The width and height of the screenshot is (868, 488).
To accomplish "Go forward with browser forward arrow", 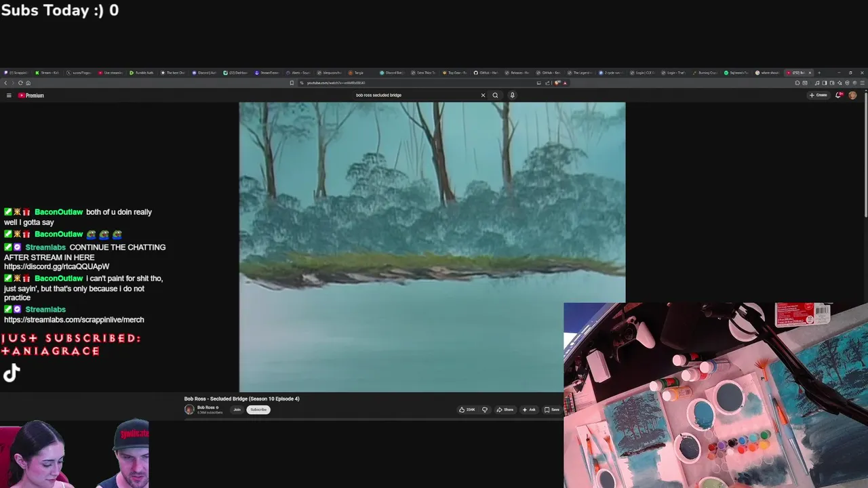I will pyautogui.click(x=13, y=83).
